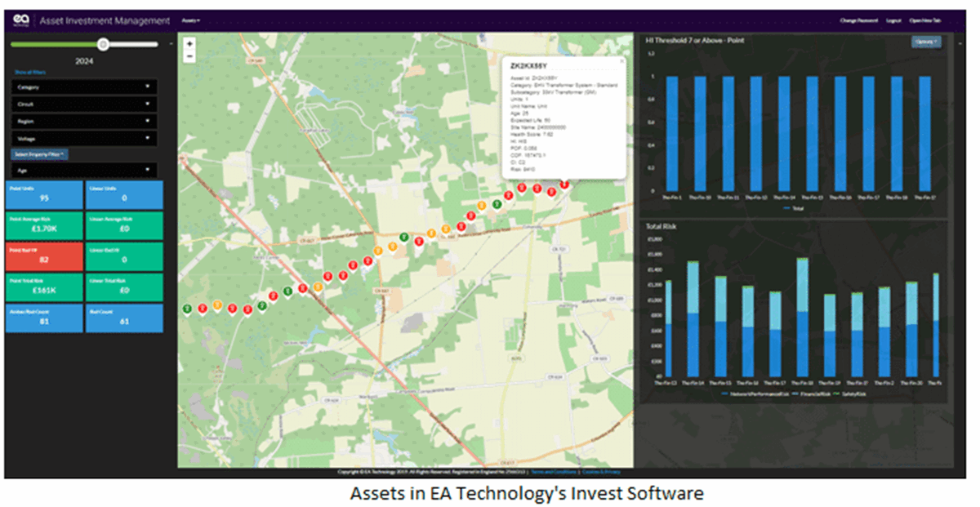Click the Point Total Risk £161K tile
980x507 pixels.
44,287
